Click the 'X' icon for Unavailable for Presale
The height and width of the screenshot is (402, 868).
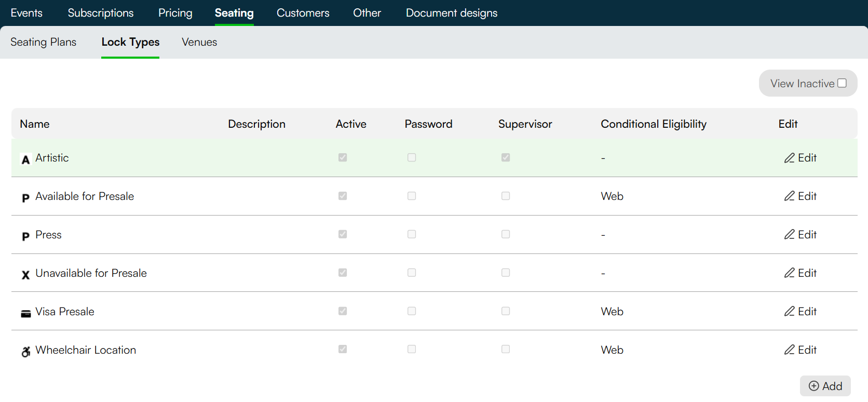pos(25,275)
